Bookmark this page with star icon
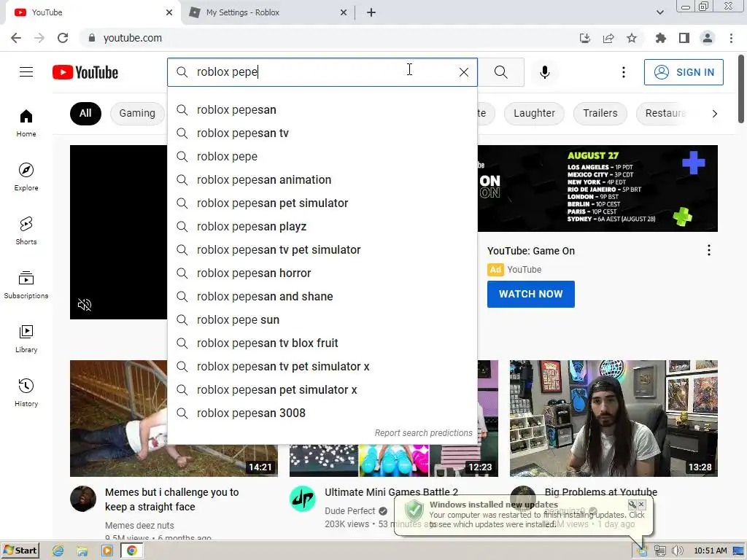 pos(632,38)
